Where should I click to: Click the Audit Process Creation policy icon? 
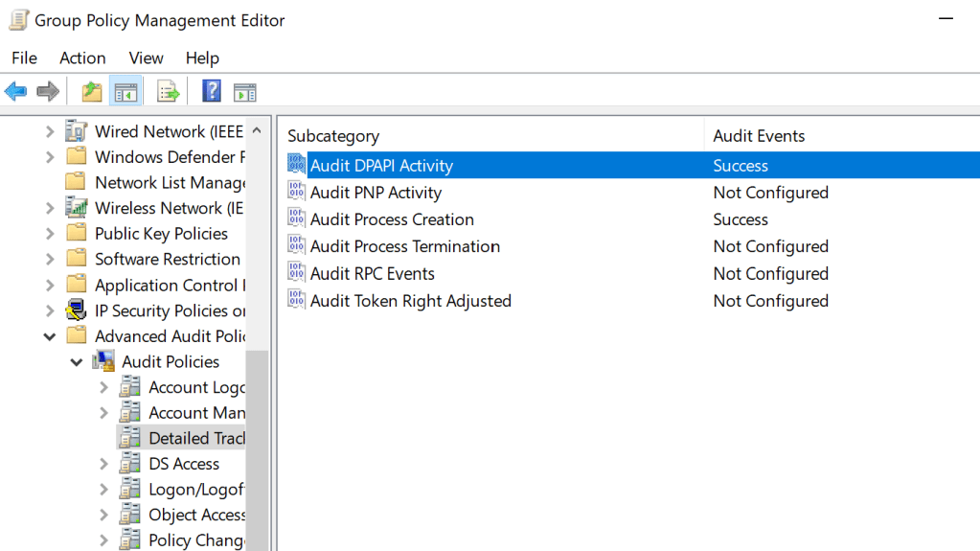pyautogui.click(x=297, y=219)
